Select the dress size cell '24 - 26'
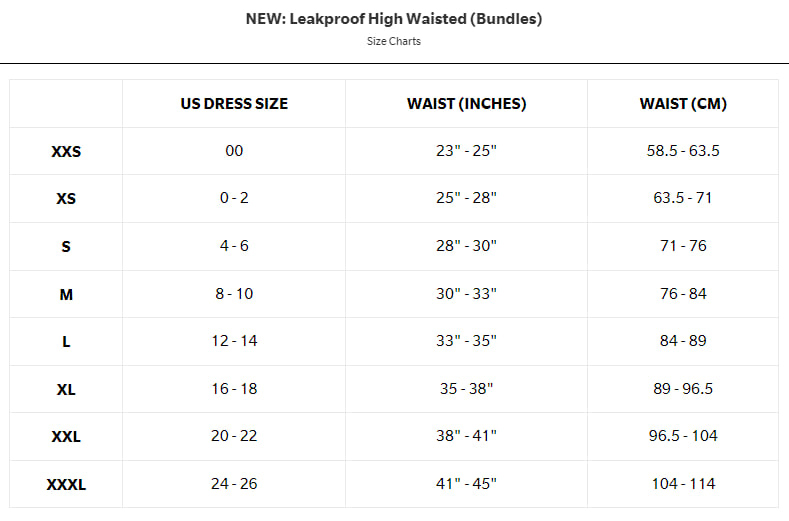The width and height of the screenshot is (789, 521). coord(234,483)
